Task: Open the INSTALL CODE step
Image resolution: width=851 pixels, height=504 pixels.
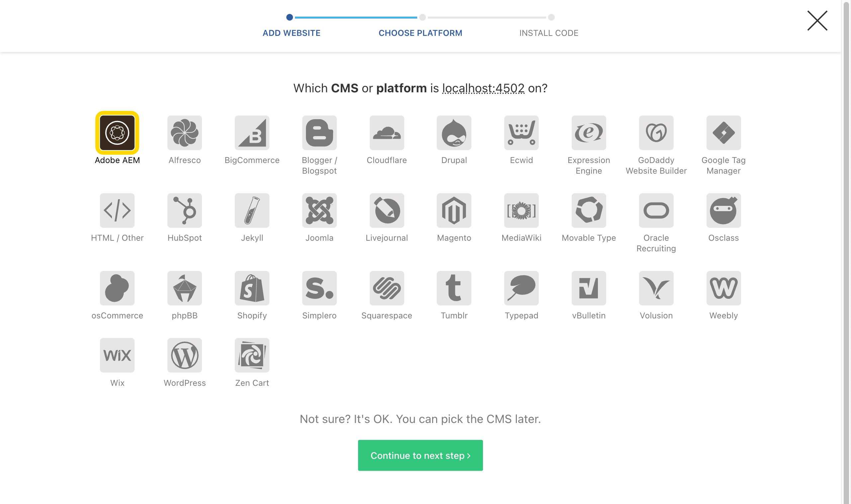Action: (x=548, y=33)
